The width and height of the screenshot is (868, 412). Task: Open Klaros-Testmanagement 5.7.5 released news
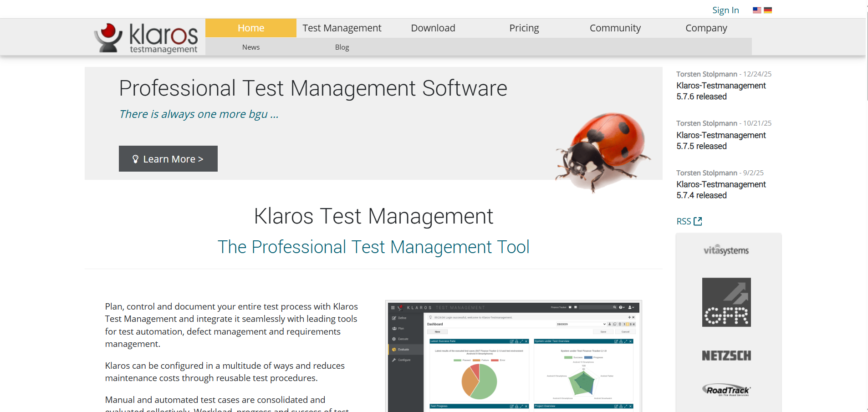click(721, 141)
